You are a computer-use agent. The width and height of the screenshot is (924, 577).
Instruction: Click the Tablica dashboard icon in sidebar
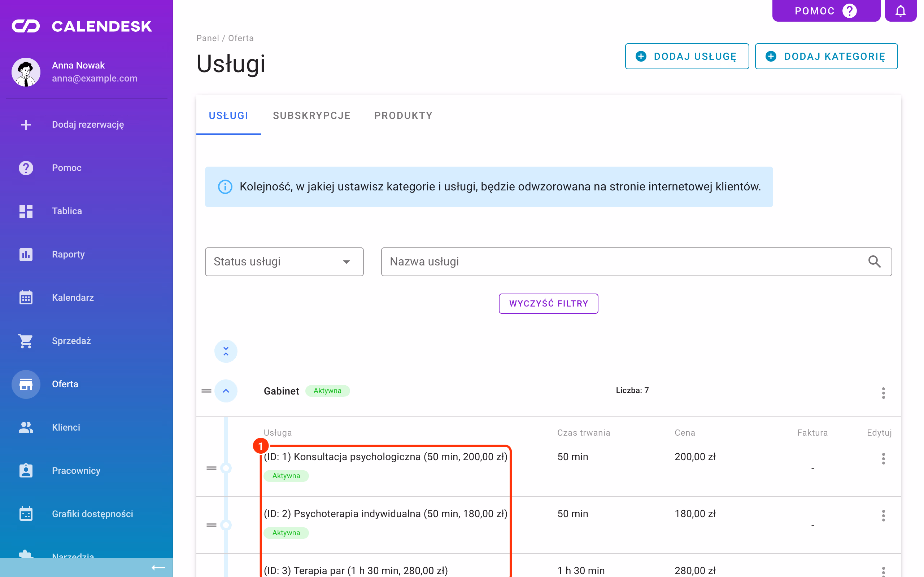coord(26,211)
